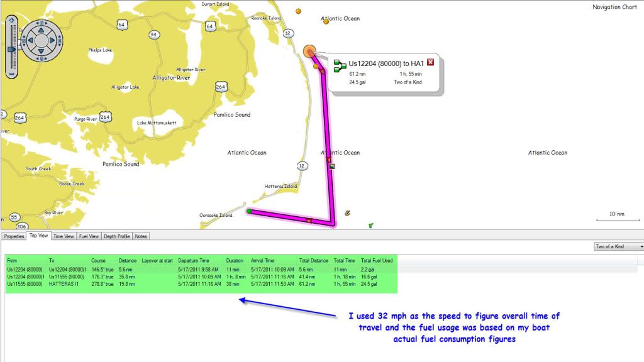Pan the map east using the compass arrow

click(x=51, y=40)
